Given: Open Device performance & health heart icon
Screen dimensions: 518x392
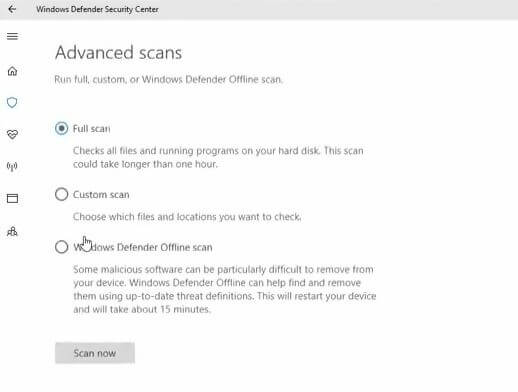Looking at the screenshot, I should click(x=12, y=134).
